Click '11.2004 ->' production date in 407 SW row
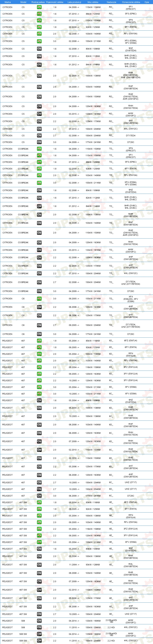Screen dimensions: 153x644 point(74,565)
